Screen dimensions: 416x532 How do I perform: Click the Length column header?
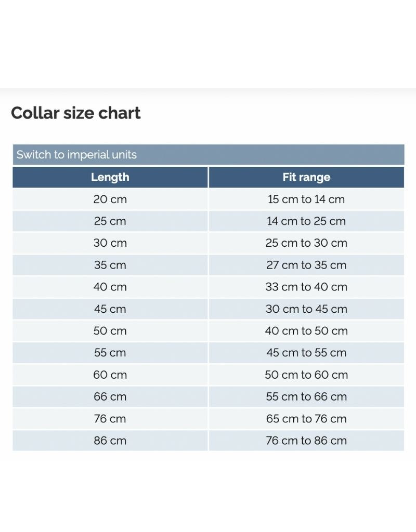click(x=110, y=177)
